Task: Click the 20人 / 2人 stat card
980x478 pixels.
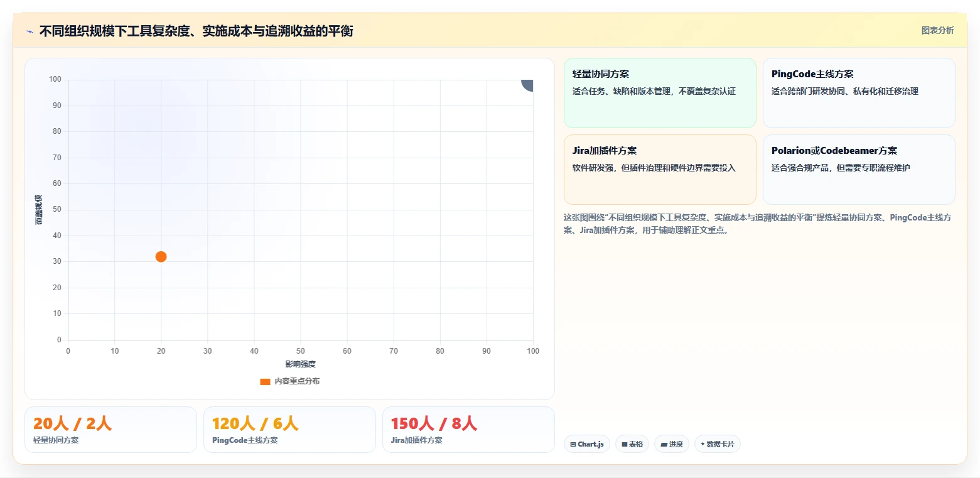Action: click(x=110, y=430)
